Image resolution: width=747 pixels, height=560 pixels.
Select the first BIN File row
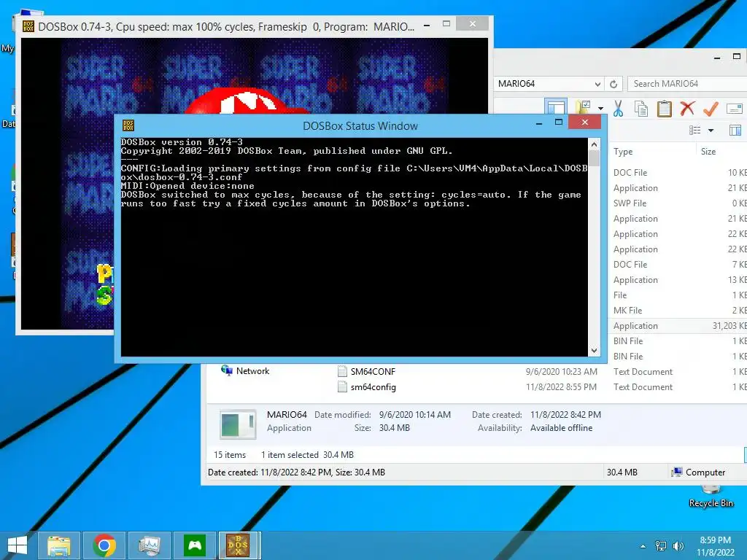[x=678, y=341]
